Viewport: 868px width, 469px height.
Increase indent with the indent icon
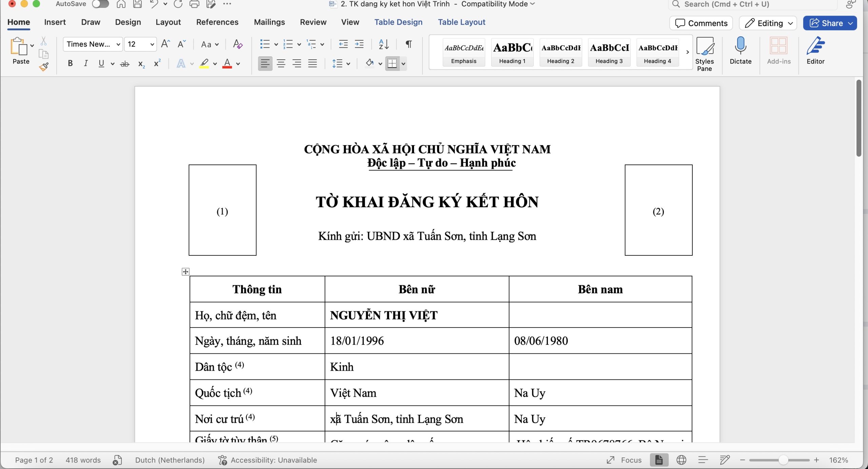[359, 44]
